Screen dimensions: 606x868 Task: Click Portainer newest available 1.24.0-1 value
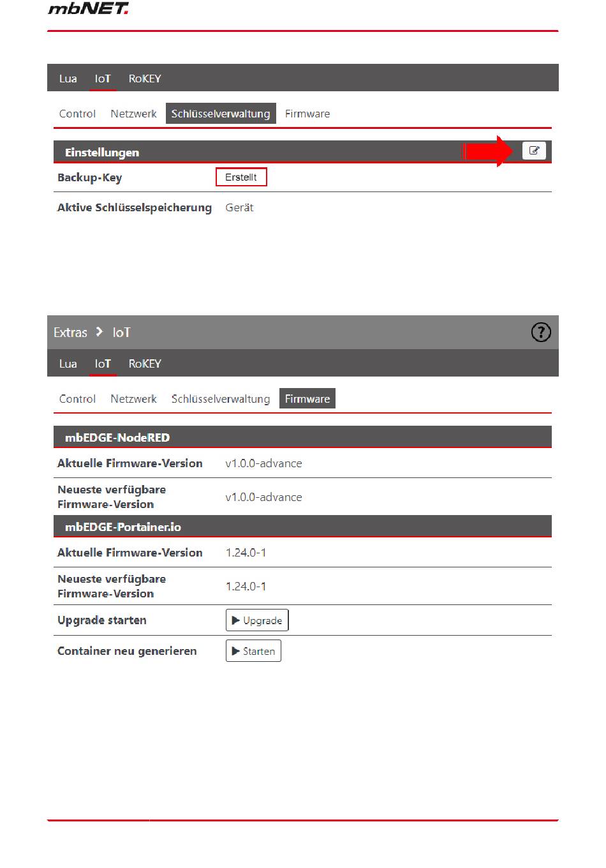coord(246,587)
